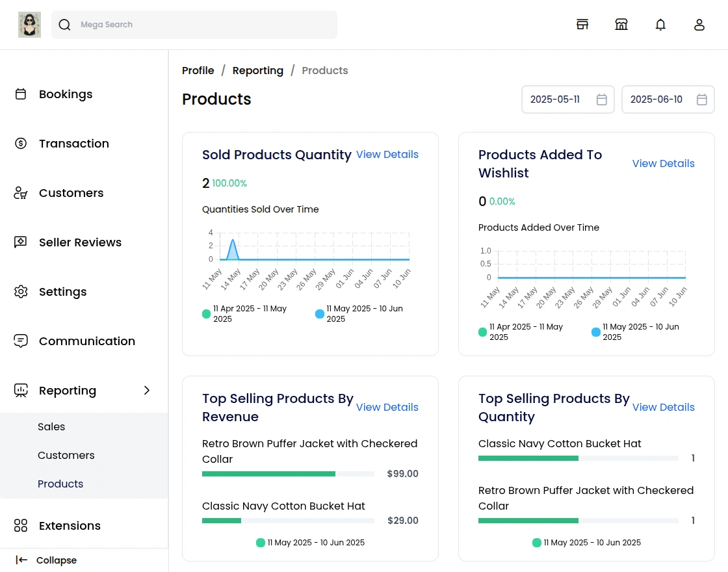This screenshot has width=728, height=572.
Task: Expand the Reporting section chevron
Action: click(x=146, y=391)
